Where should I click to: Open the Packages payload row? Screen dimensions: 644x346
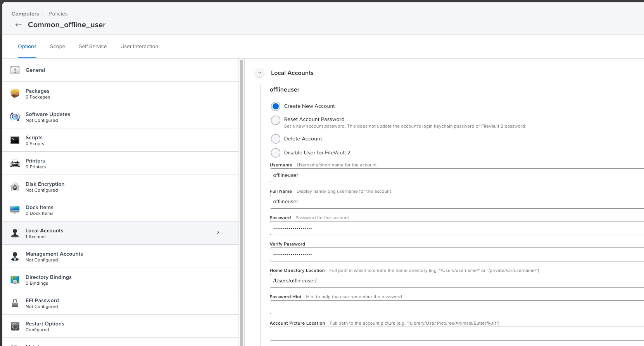[x=120, y=93]
